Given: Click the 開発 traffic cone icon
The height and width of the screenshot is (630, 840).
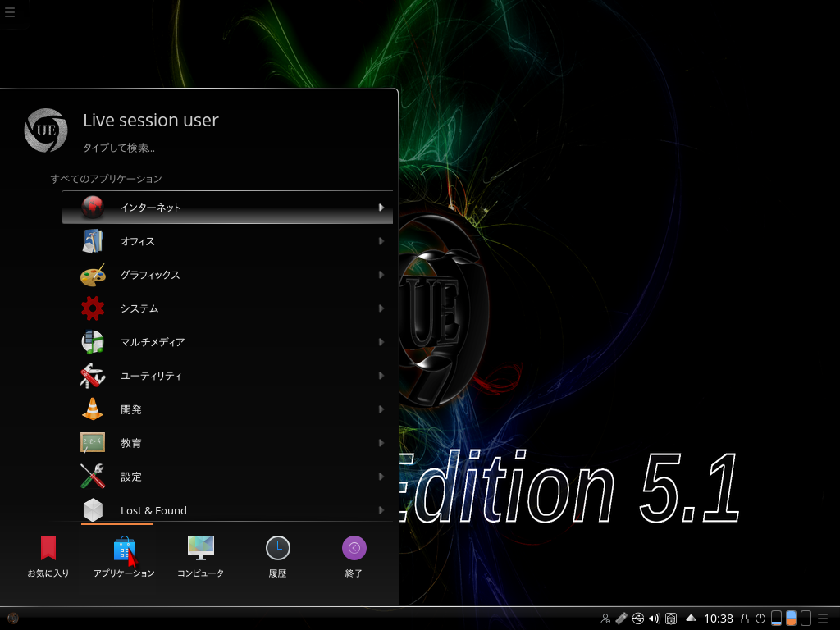Looking at the screenshot, I should pyautogui.click(x=93, y=409).
